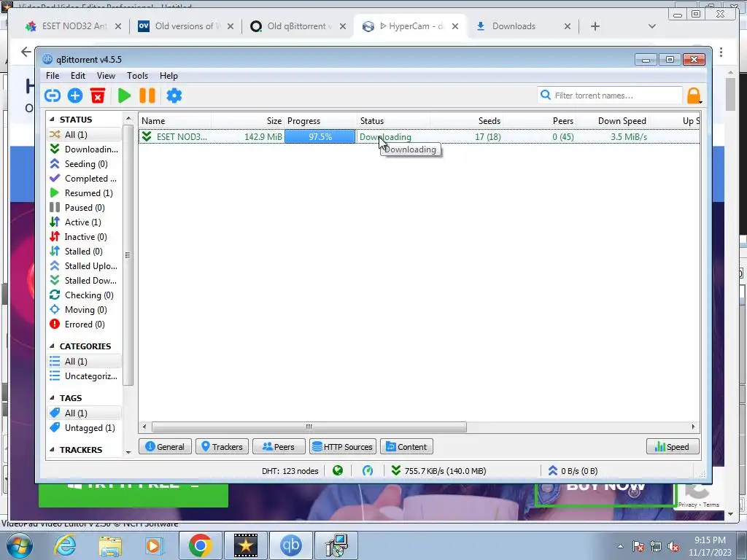
Task: Click the upload speed status arrows icon
Action: click(553, 471)
